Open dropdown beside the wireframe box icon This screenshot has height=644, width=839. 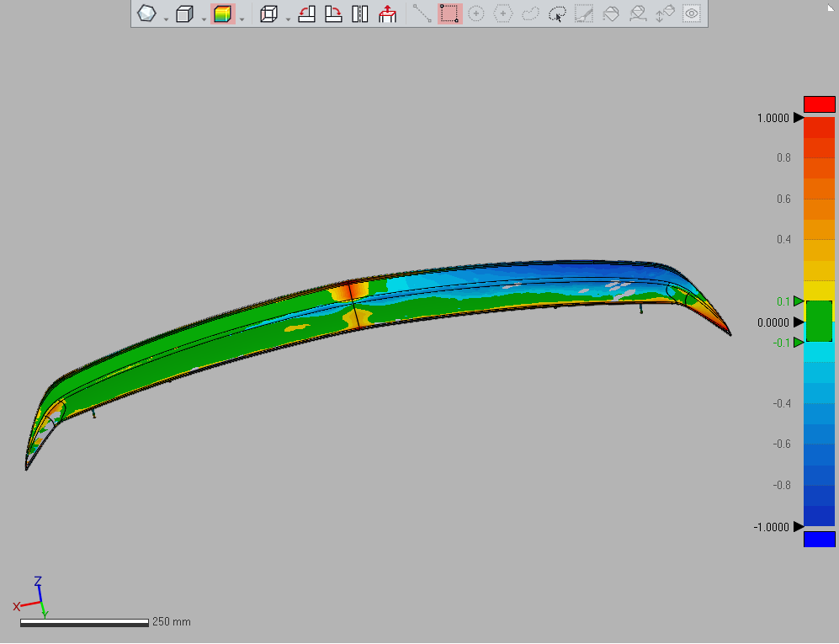pyautogui.click(x=289, y=19)
